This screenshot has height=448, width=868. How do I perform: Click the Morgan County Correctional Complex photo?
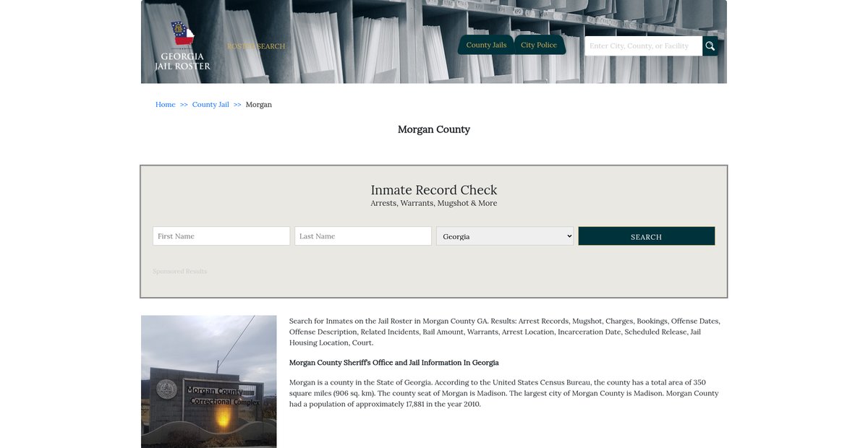click(x=208, y=382)
